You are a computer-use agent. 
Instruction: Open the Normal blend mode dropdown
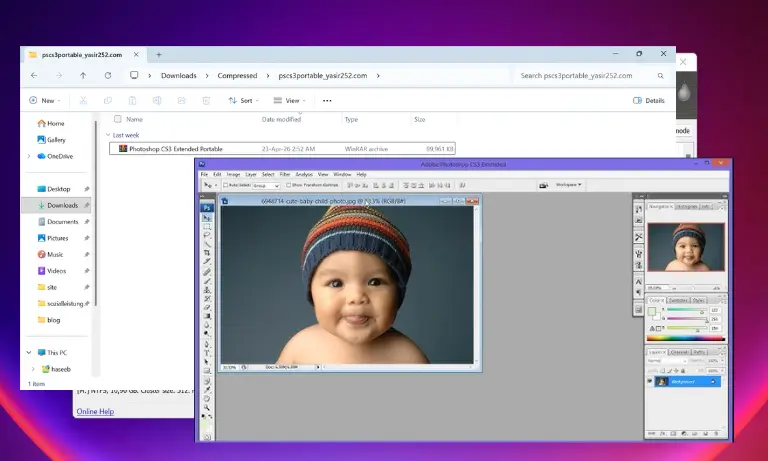click(x=668, y=361)
